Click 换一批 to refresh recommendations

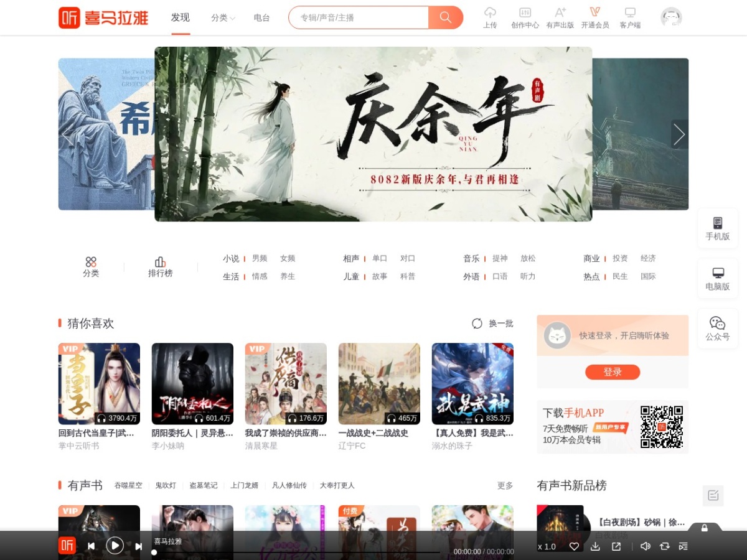coord(492,324)
